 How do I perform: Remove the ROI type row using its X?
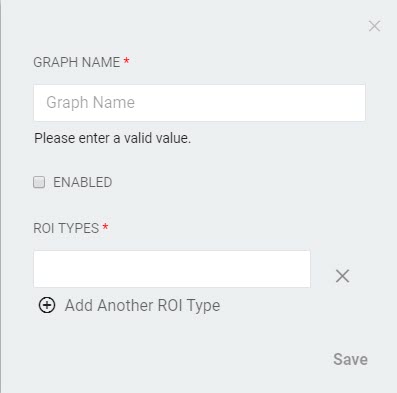tap(342, 276)
